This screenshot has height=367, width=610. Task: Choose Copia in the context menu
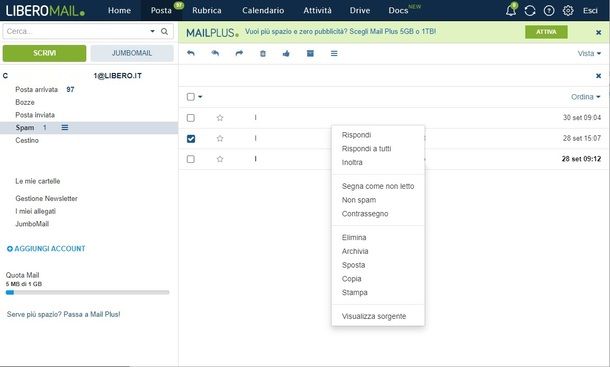pyautogui.click(x=351, y=279)
